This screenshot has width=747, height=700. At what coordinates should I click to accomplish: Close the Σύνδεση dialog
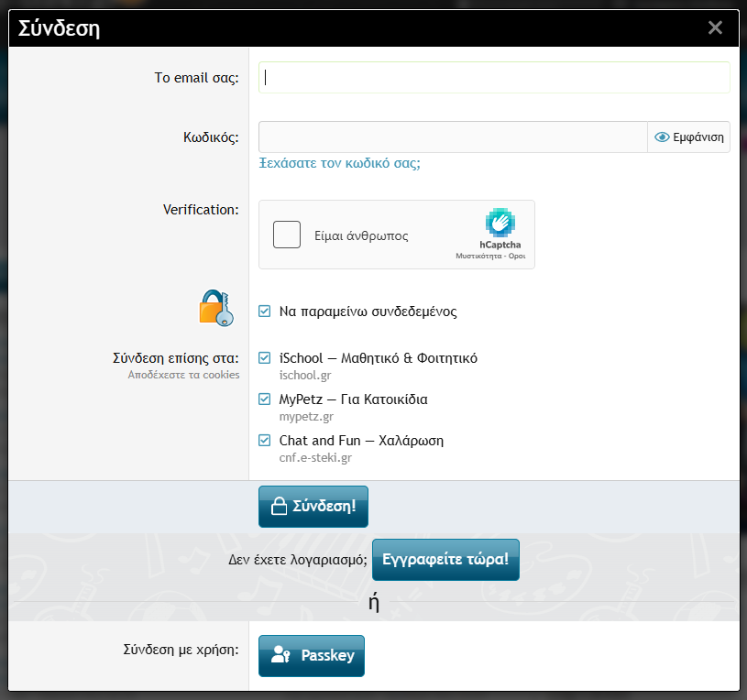(x=716, y=27)
